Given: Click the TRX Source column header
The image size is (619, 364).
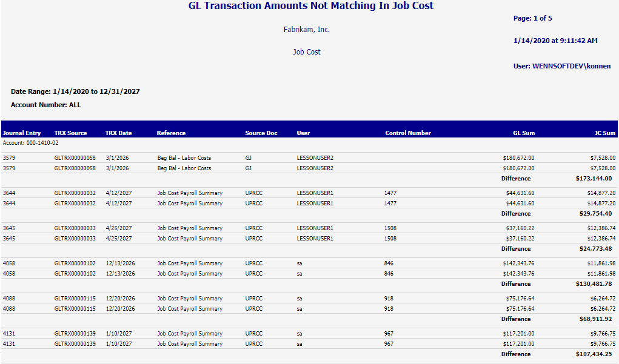Looking at the screenshot, I should pos(70,133).
